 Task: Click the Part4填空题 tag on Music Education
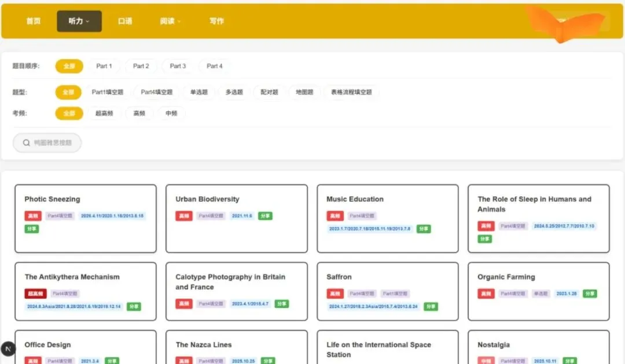(362, 216)
